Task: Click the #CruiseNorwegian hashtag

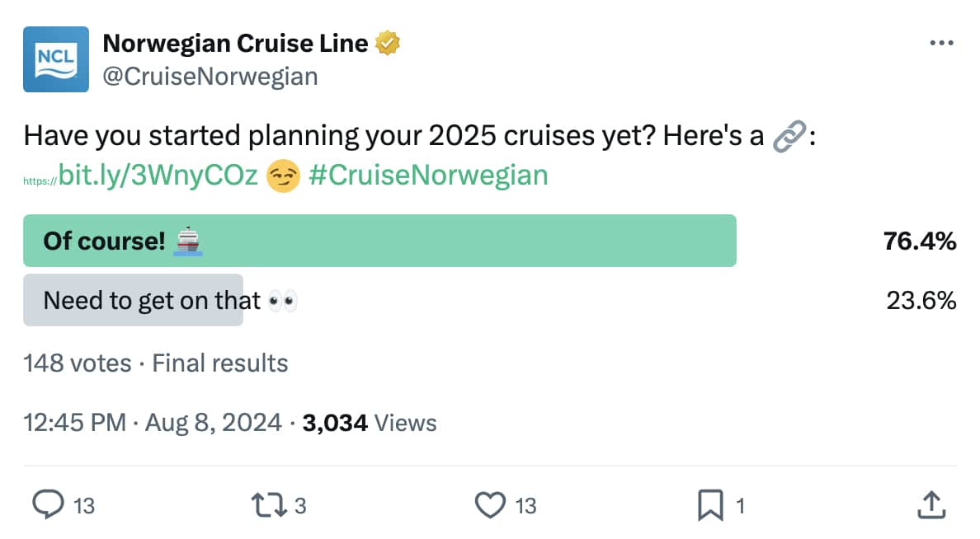Action: pyautogui.click(x=428, y=176)
